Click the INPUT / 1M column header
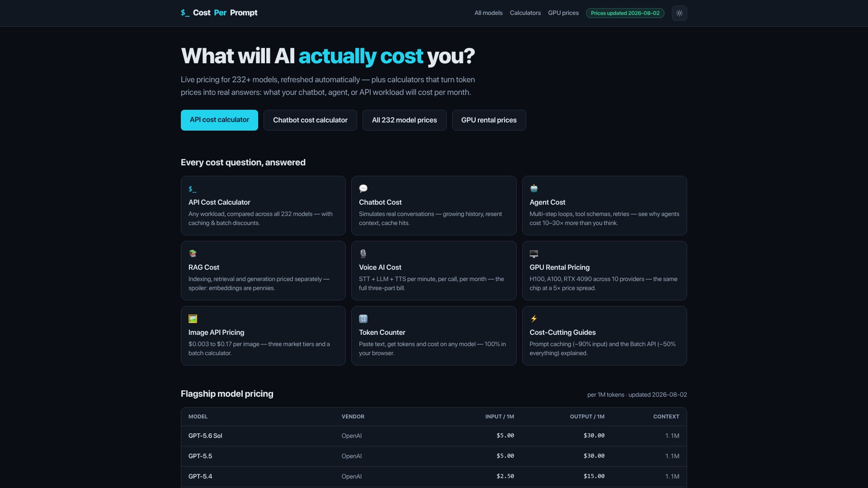Viewport: 868px width, 488px height. (500, 417)
